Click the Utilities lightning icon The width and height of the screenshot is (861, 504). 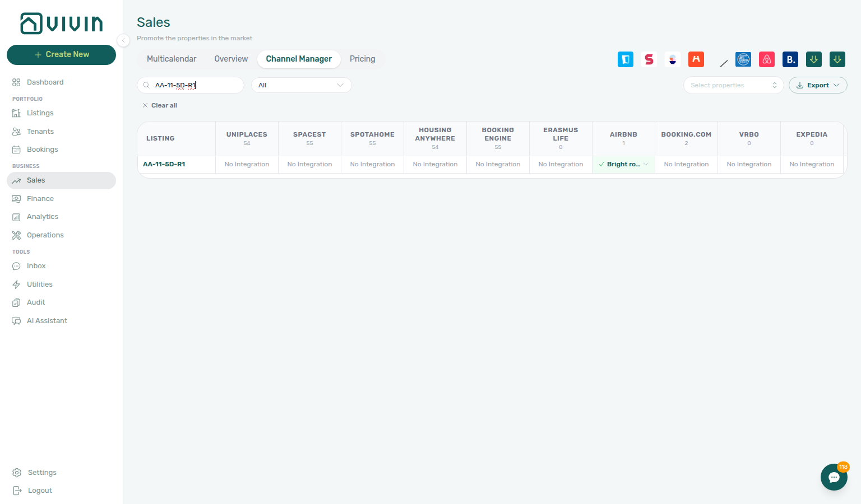click(x=16, y=284)
